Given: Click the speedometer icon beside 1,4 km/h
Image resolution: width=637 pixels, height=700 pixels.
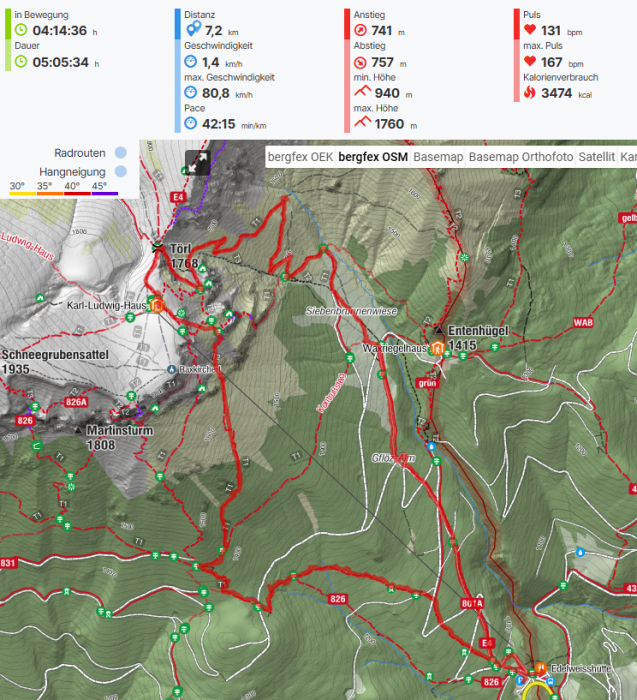Looking at the screenshot, I should tap(191, 61).
